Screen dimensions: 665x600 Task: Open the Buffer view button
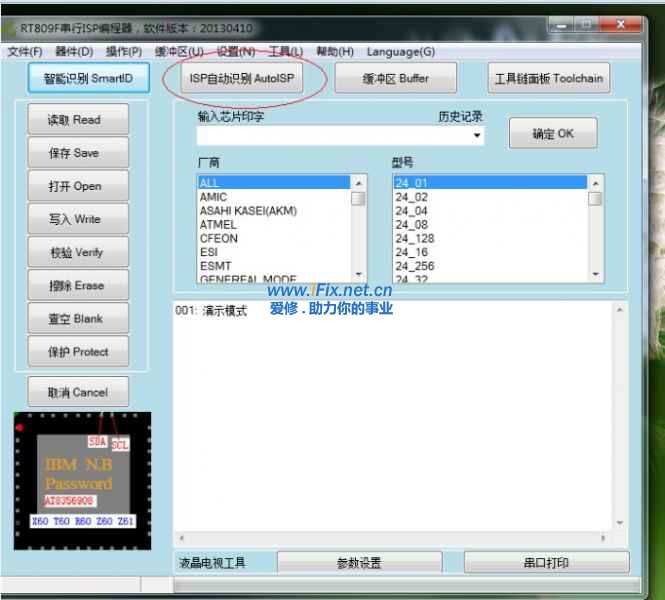(395, 78)
